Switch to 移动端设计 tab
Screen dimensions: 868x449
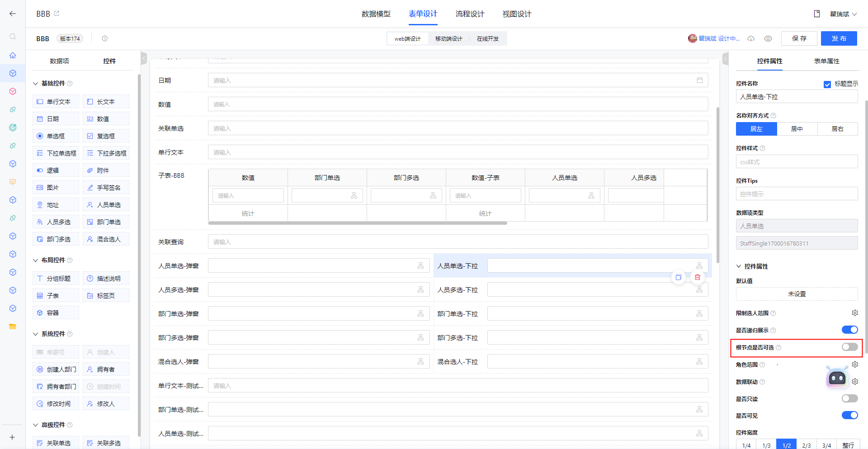449,39
